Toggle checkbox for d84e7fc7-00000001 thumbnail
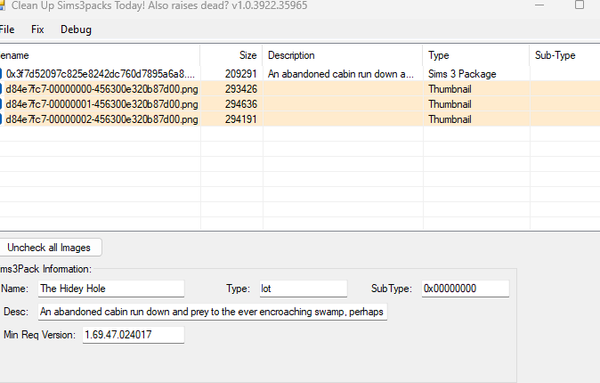 tap(1, 104)
